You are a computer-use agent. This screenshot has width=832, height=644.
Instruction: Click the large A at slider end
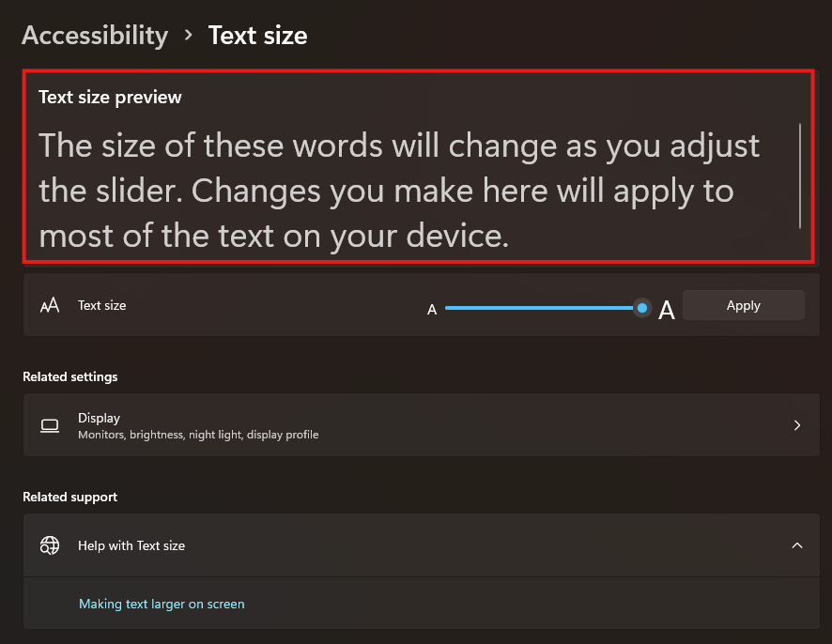coord(667,310)
